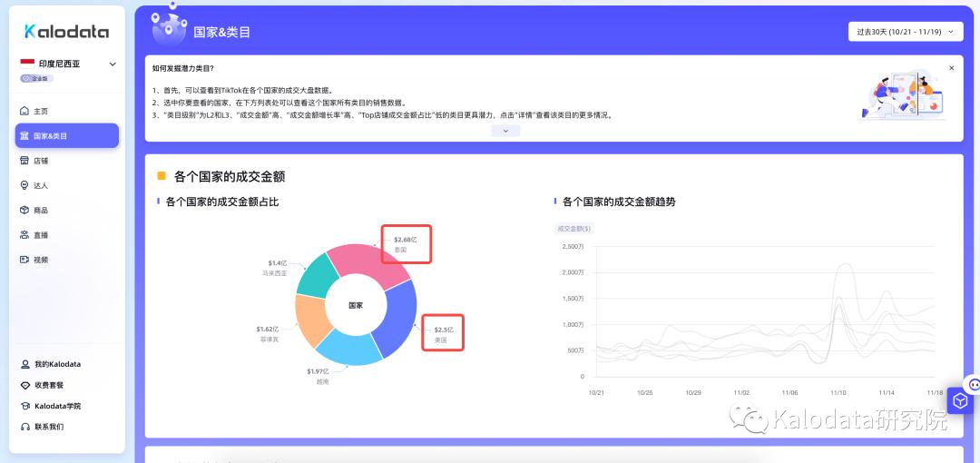Image resolution: width=980 pixels, height=463 pixels.
Task: Click the 11/10 date on trend chart
Action: point(838,393)
